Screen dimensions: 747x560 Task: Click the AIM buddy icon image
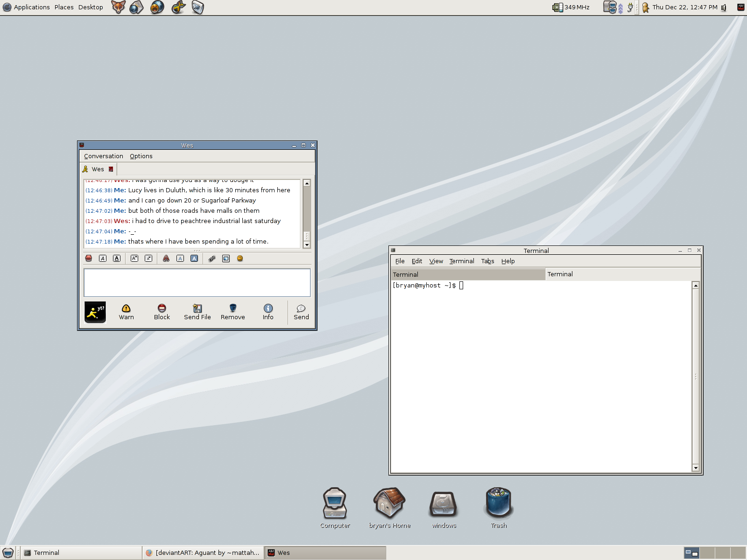click(x=95, y=312)
